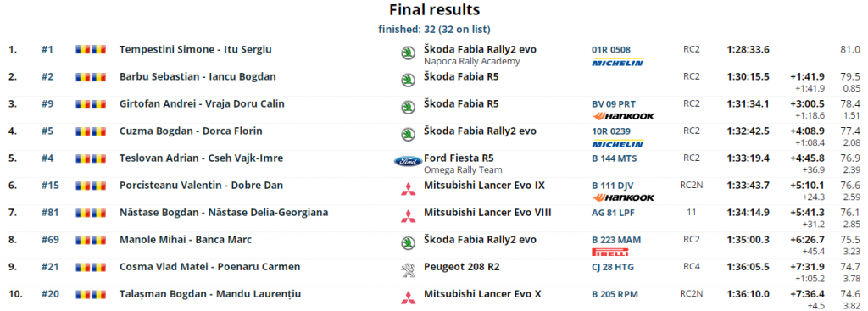Click the Hankook logo under B 111 DJV
The image size is (868, 311).
coord(623,197)
